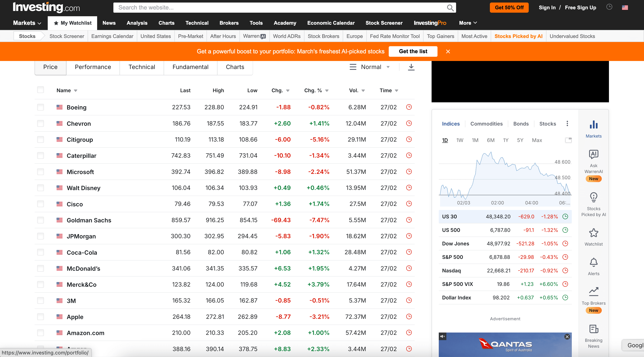Switch to the Performance tab

[x=92, y=67]
